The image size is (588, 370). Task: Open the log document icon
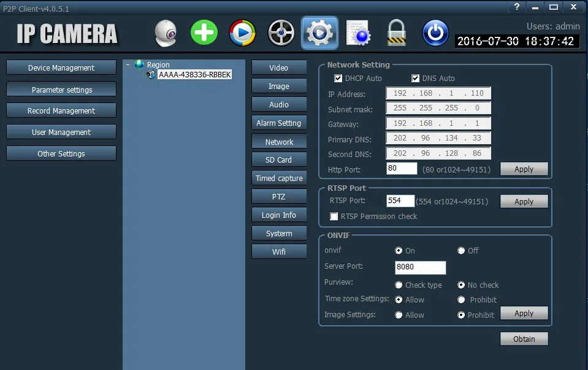click(x=358, y=33)
